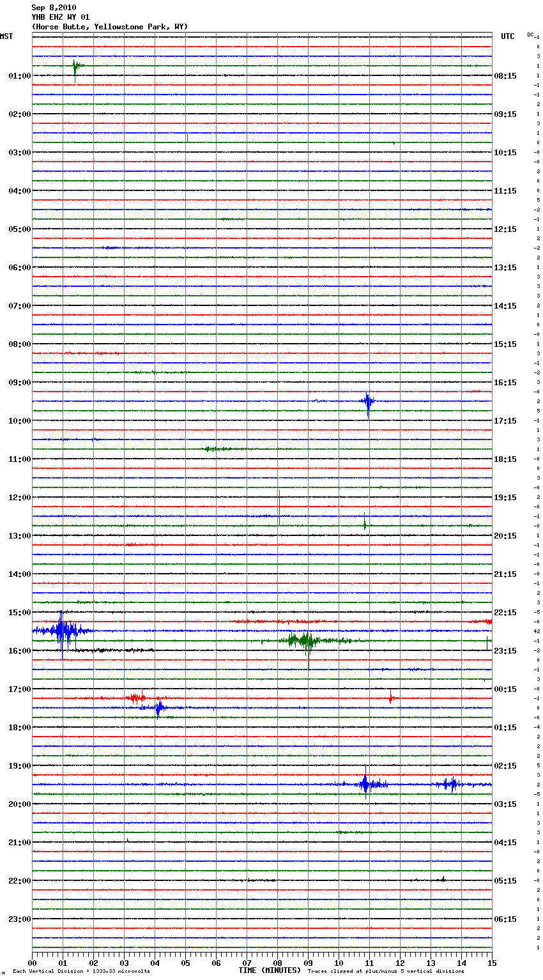Click the Each Vertical Division microvolts note
543x980 pixels.
(x=81, y=972)
